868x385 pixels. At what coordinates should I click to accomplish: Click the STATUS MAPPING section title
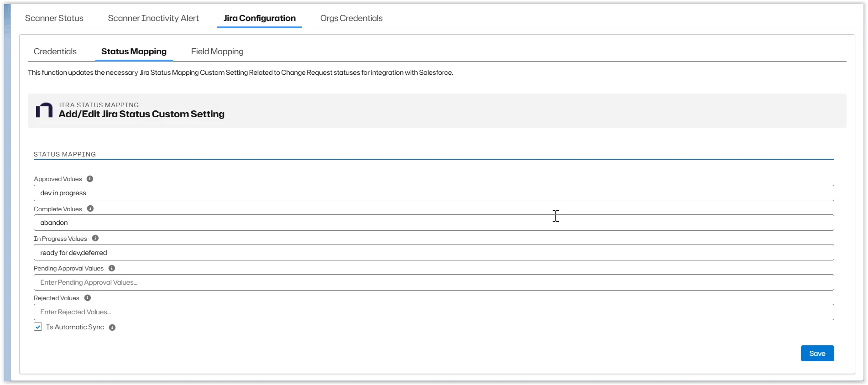coord(65,154)
